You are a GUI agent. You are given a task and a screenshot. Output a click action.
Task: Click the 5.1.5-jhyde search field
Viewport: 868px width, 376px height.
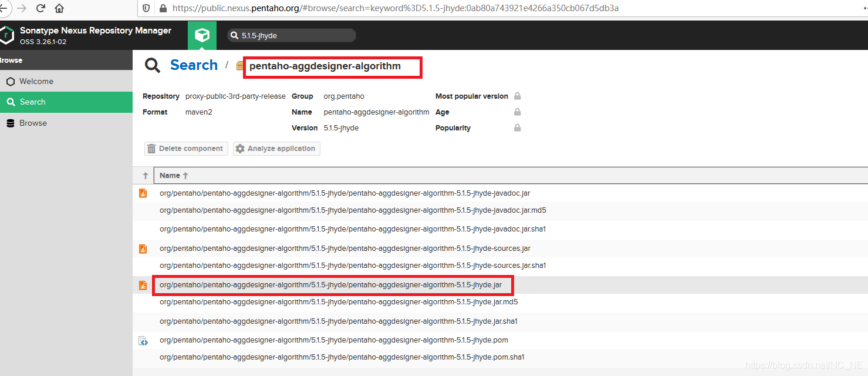[x=292, y=35]
